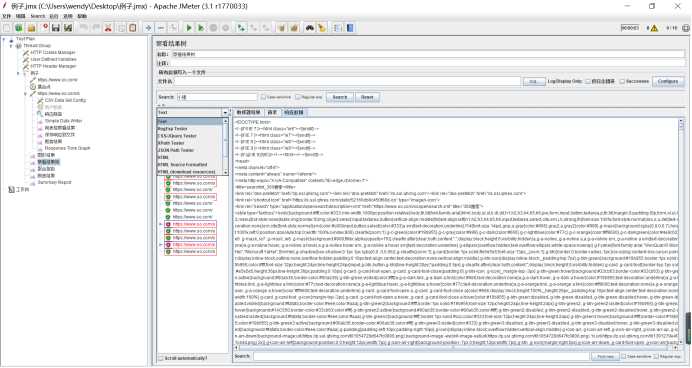Open the 编辑 menu

(21, 16)
